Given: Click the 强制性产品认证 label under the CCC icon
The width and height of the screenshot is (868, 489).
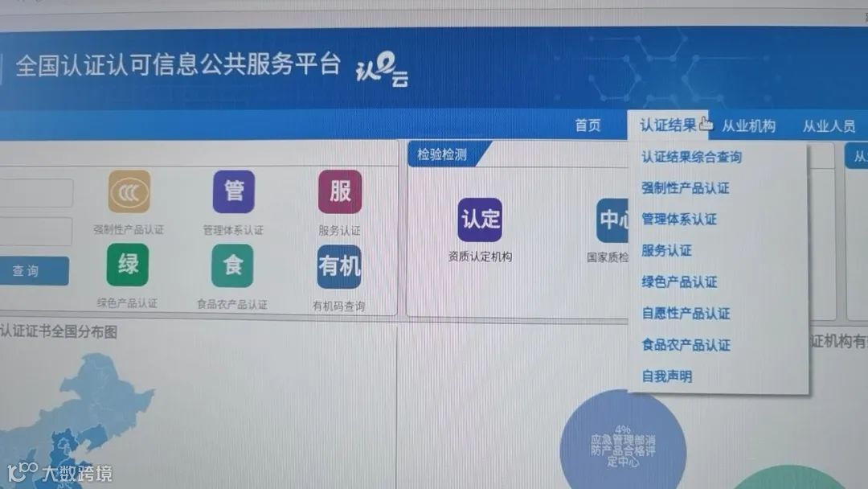Looking at the screenshot, I should (x=129, y=229).
